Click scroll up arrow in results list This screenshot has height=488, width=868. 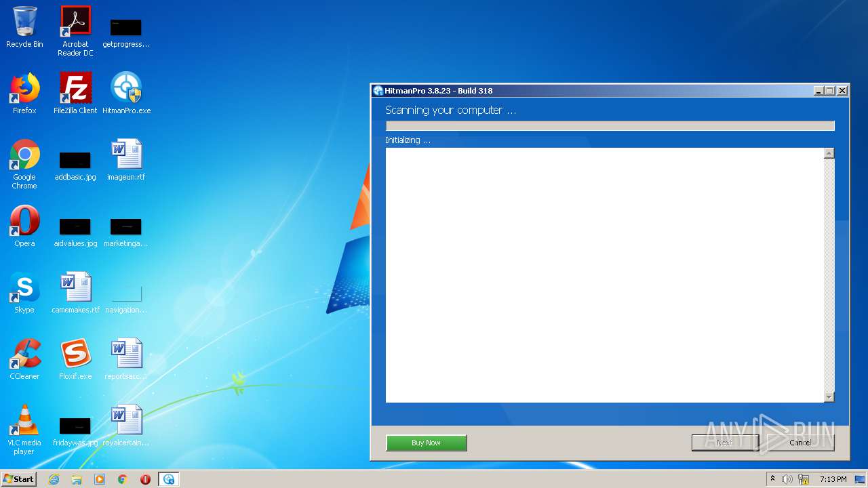tap(829, 154)
